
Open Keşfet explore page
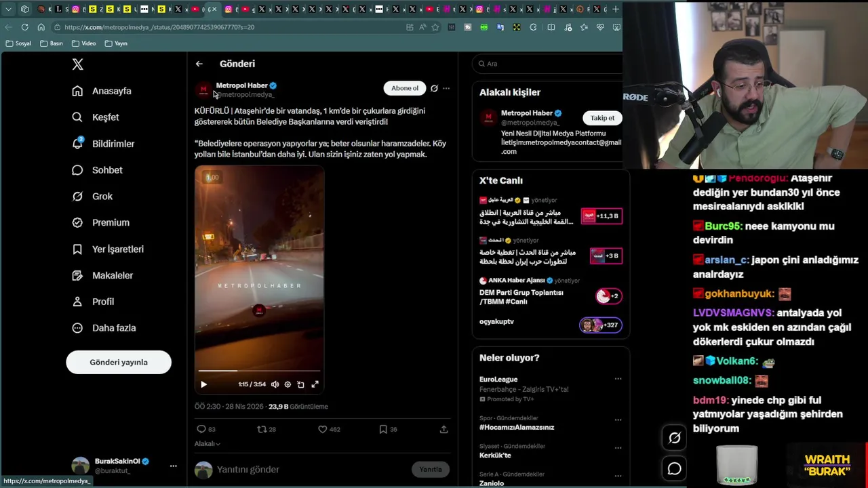point(96,117)
